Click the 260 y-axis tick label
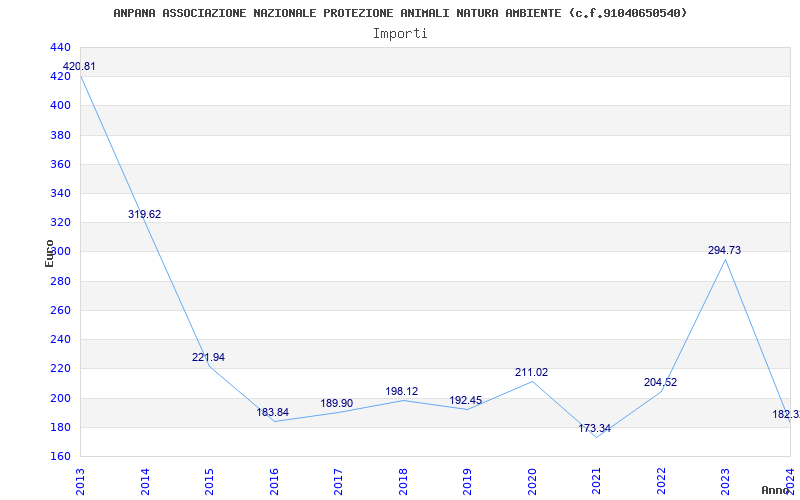This screenshot has width=800, height=500. [x=60, y=310]
